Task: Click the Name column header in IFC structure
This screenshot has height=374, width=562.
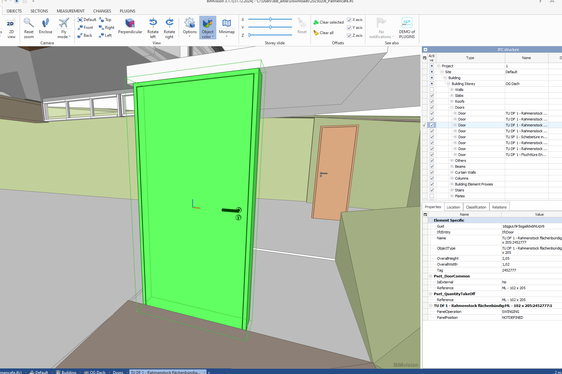Action: (526, 58)
